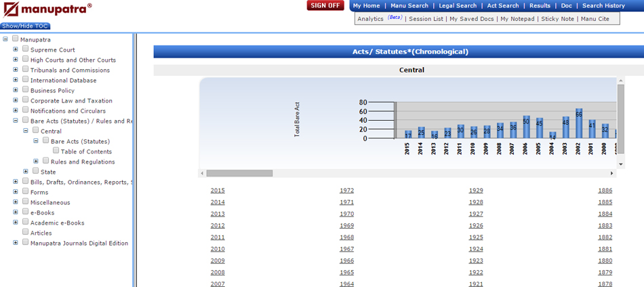Expand Business Policy node

[16, 90]
